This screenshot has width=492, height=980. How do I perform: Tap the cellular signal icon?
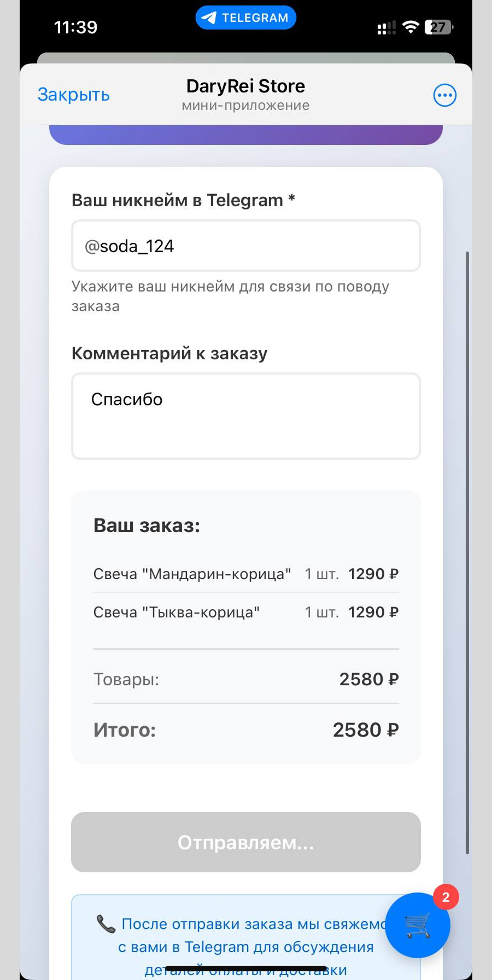coord(386,28)
